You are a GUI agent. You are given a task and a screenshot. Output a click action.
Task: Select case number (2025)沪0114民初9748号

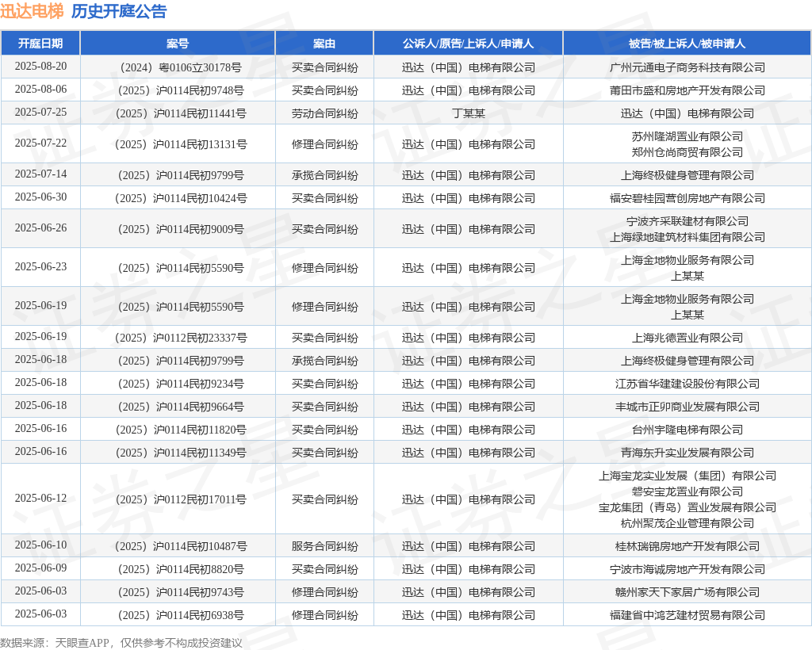[x=178, y=90]
